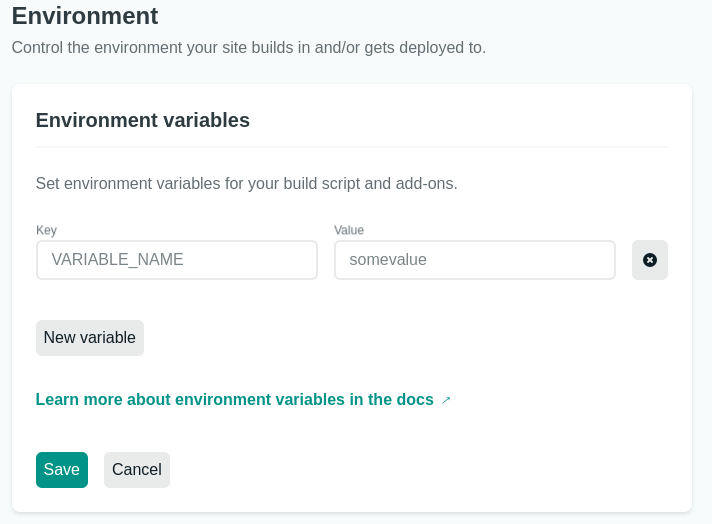Click the Key field label
712x524 pixels.
[46, 230]
